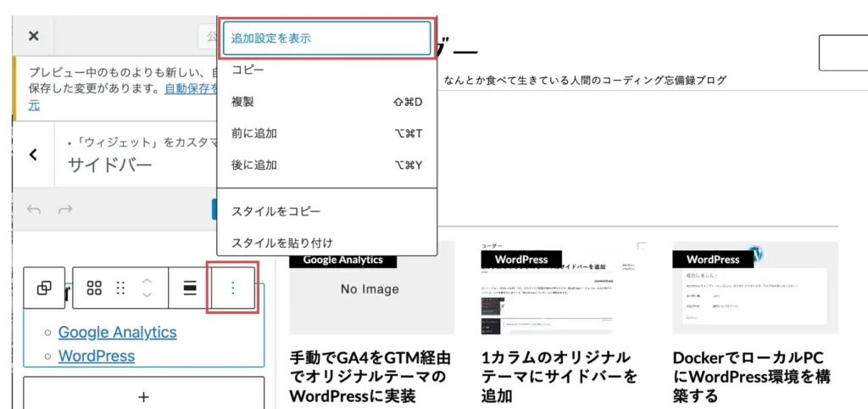Click the block type grid icon
868x409 pixels.
click(94, 288)
